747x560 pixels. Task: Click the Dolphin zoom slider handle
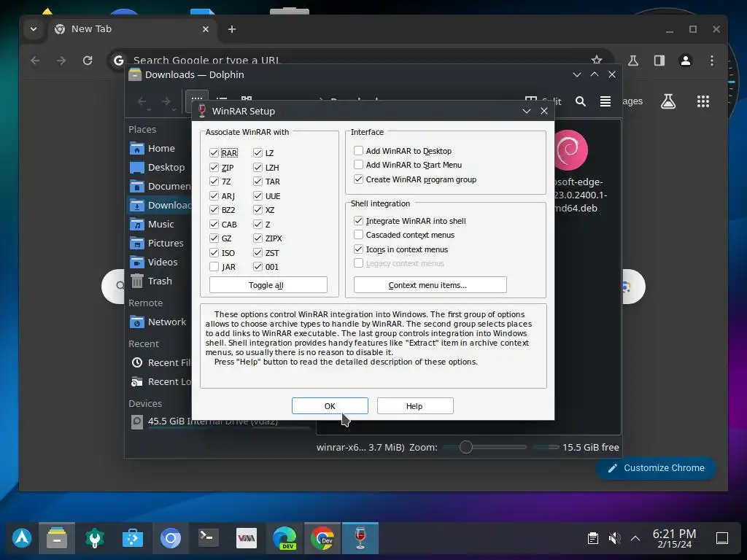[x=466, y=447]
